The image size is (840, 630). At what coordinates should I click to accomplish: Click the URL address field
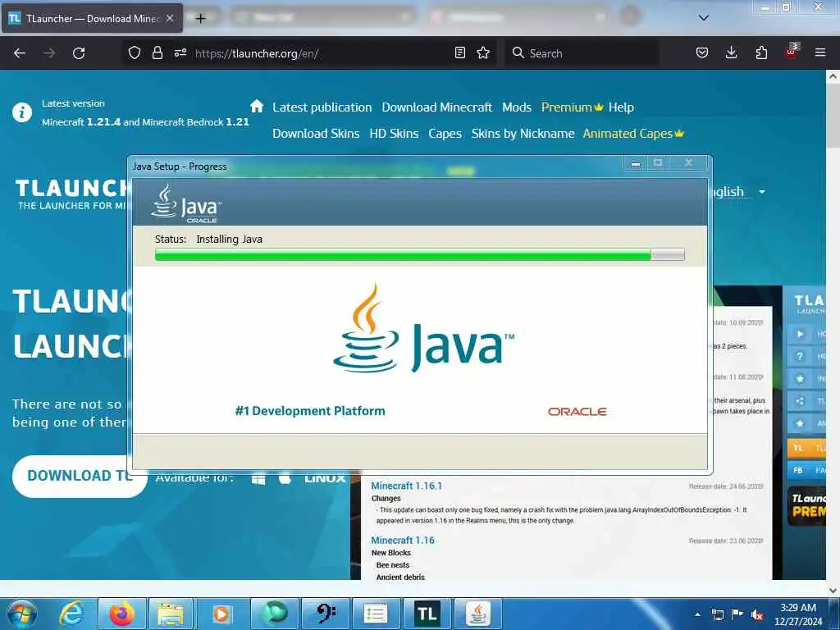point(322,53)
